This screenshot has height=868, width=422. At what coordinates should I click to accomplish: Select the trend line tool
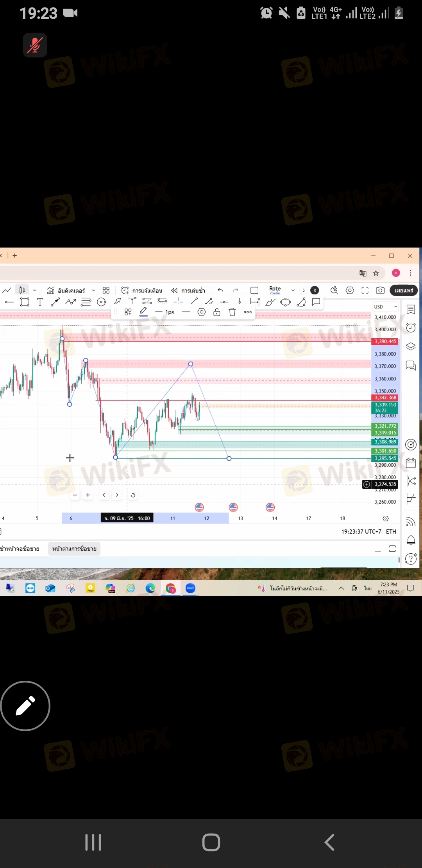point(55,302)
